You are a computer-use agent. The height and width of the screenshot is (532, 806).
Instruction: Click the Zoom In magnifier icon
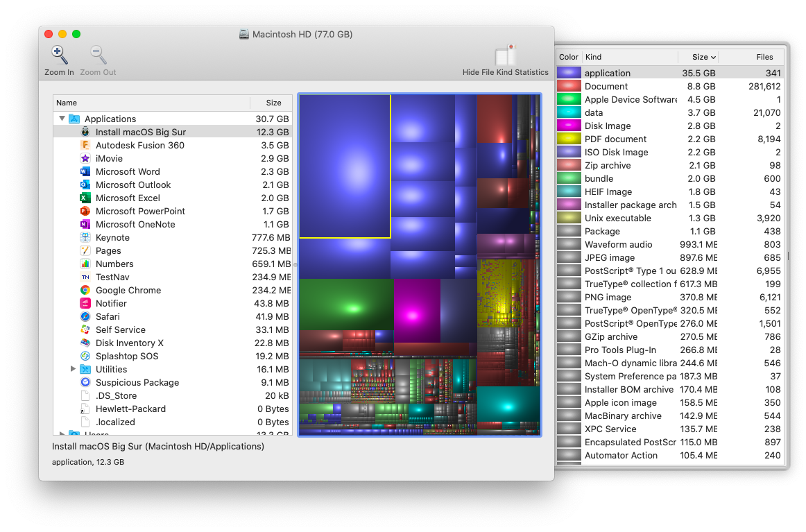(59, 55)
